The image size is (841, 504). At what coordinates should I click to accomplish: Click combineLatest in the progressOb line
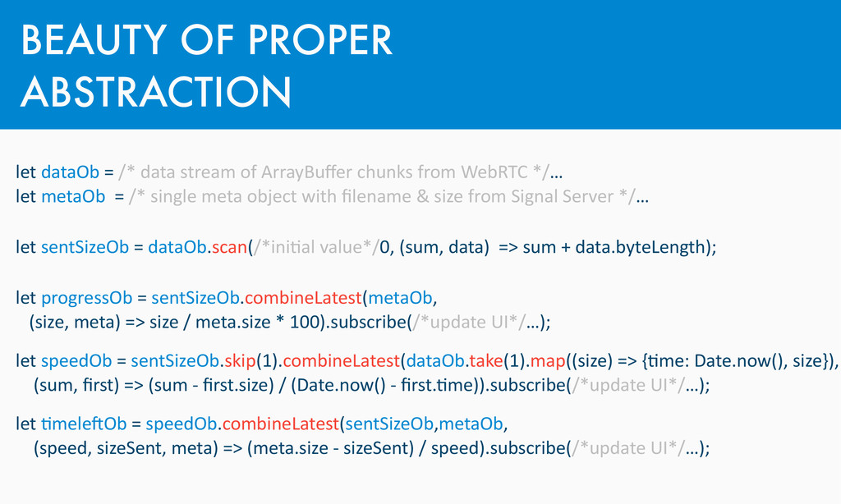coord(303,298)
